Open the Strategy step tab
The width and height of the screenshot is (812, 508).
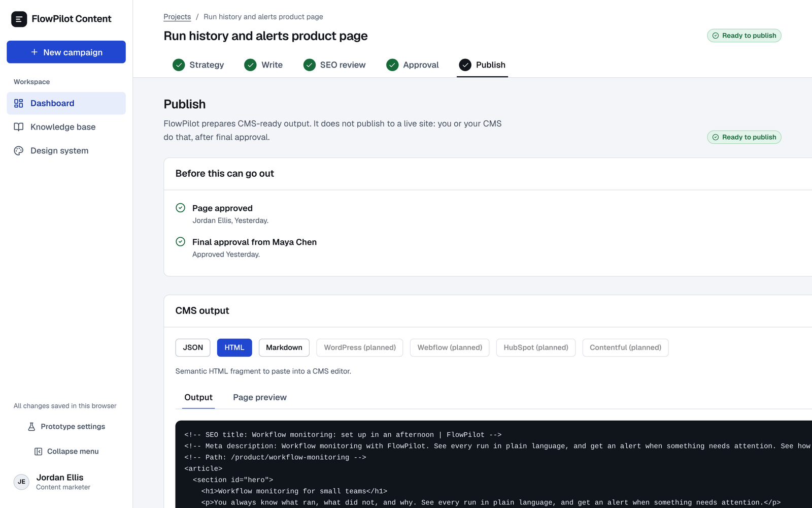coord(198,65)
